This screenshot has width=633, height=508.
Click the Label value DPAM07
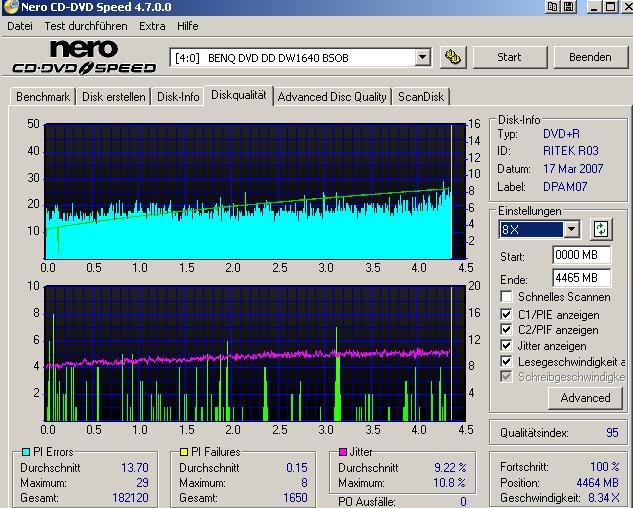tap(565, 187)
